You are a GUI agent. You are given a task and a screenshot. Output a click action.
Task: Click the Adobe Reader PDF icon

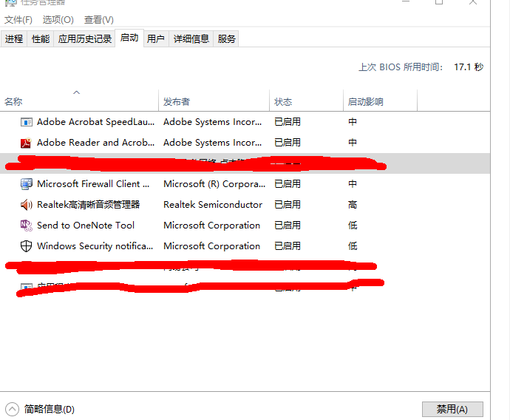[26, 143]
